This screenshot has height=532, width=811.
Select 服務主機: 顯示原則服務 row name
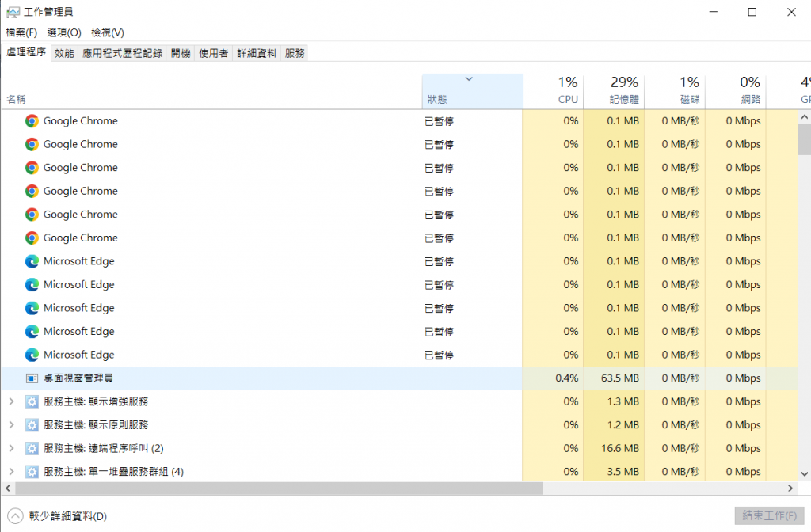[x=96, y=425]
